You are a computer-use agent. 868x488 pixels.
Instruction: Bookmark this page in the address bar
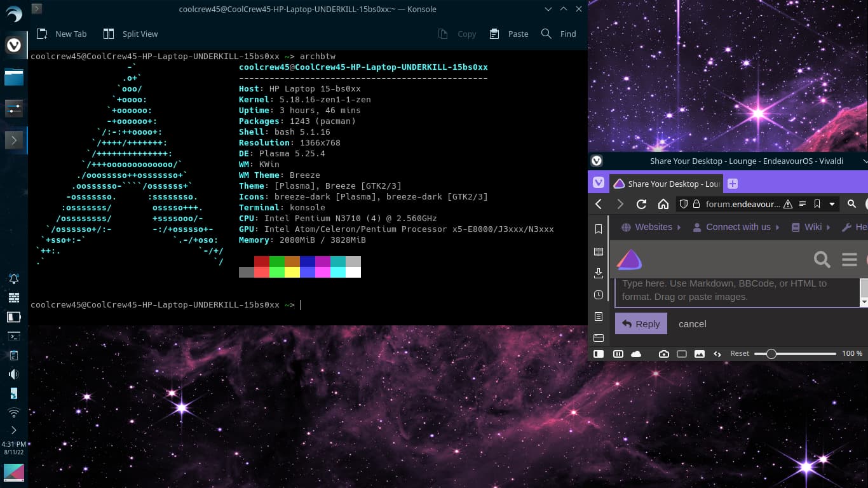point(817,204)
